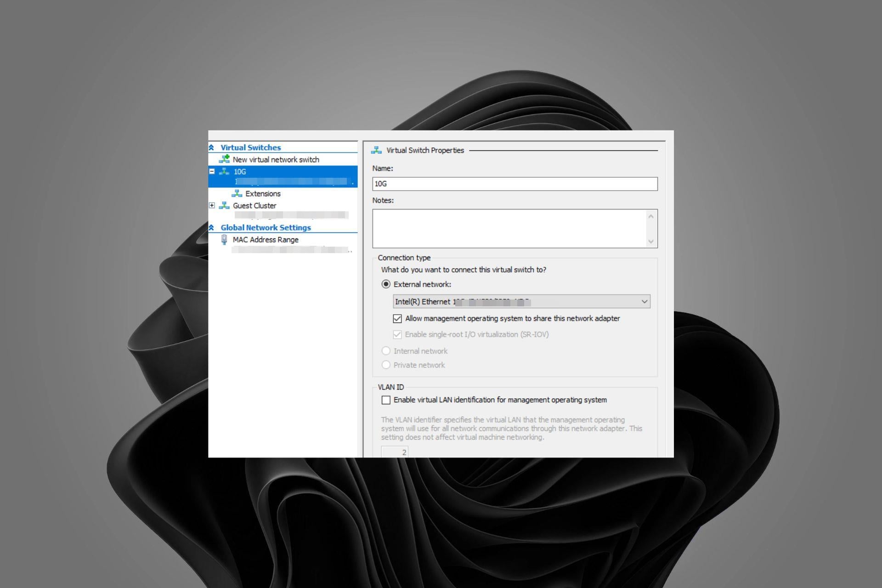This screenshot has height=588, width=882.
Task: Collapse the 10G switch tree node
Action: tap(212, 171)
